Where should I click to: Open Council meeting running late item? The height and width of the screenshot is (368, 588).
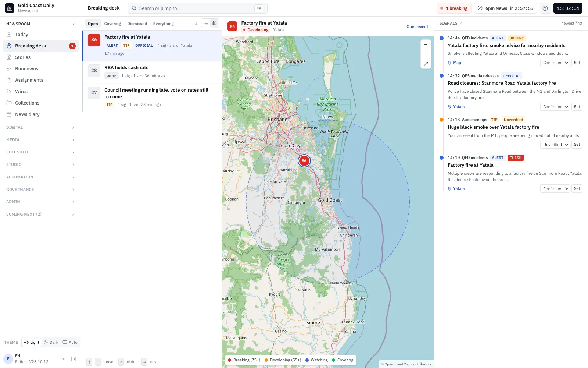click(152, 98)
